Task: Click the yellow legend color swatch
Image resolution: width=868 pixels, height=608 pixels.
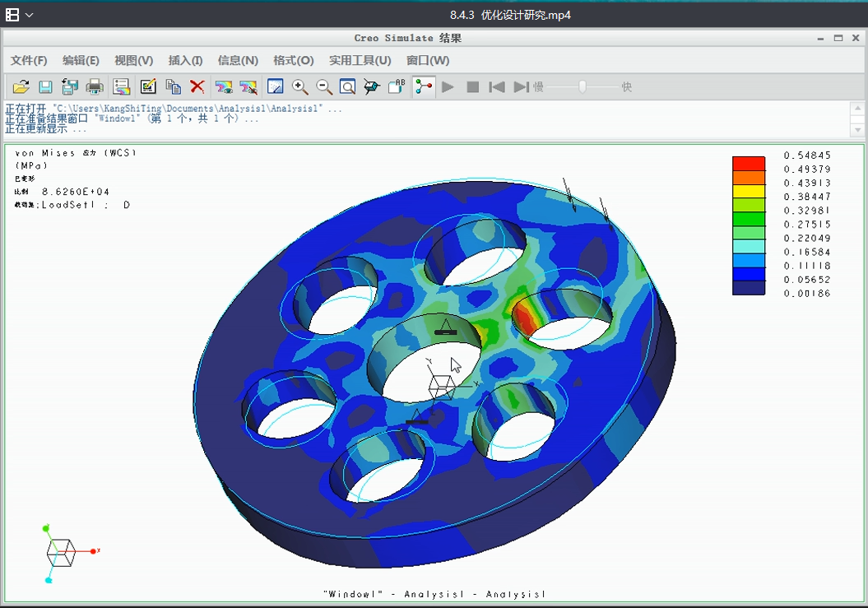Action: (x=749, y=191)
